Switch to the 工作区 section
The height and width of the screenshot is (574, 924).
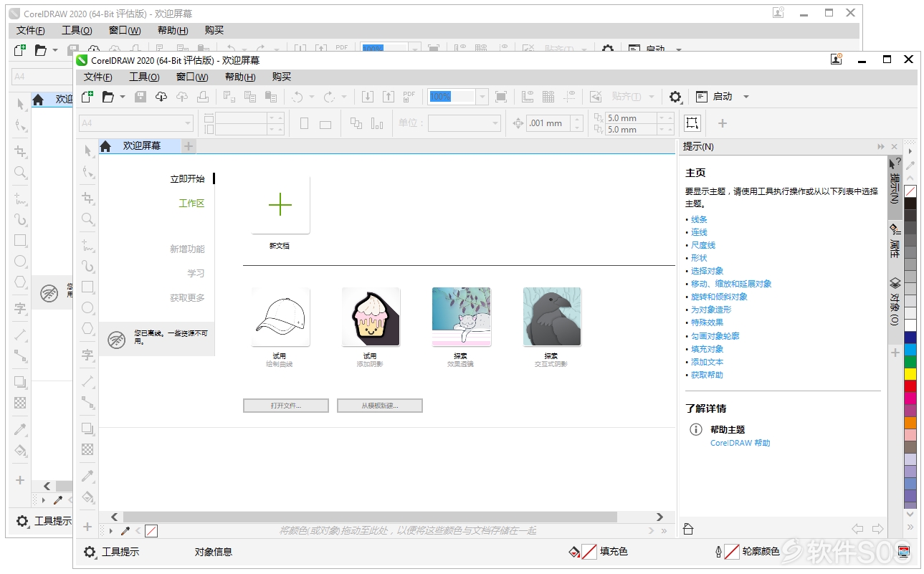[191, 204]
